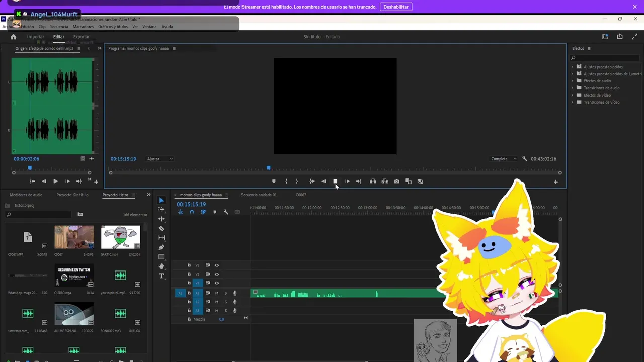Play the Source monitor clip

tap(55, 182)
